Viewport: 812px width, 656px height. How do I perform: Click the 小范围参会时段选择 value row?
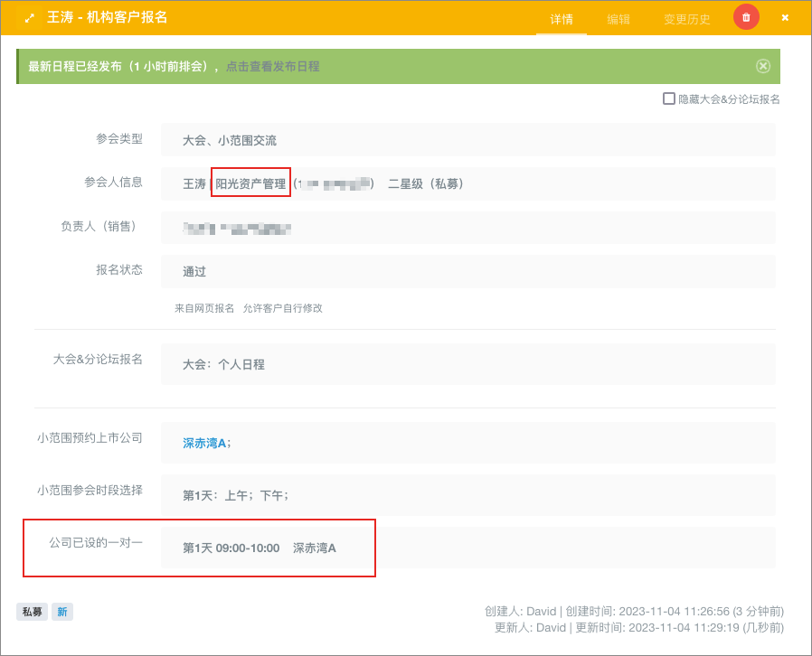click(x=235, y=495)
